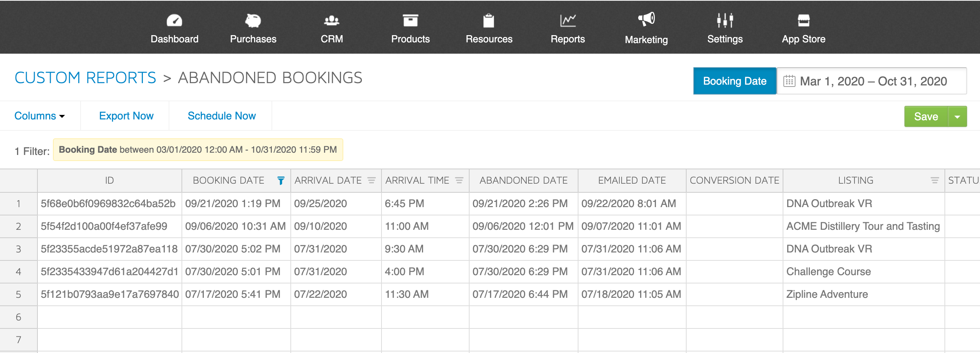Viewport: 980px width, 353px height.
Task: Go to the Dashboard menu label
Action: (x=174, y=39)
